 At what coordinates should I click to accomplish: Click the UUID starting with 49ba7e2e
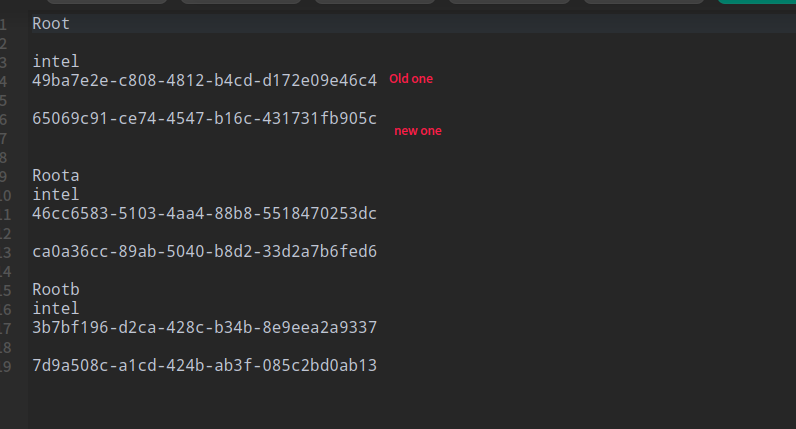coord(204,80)
